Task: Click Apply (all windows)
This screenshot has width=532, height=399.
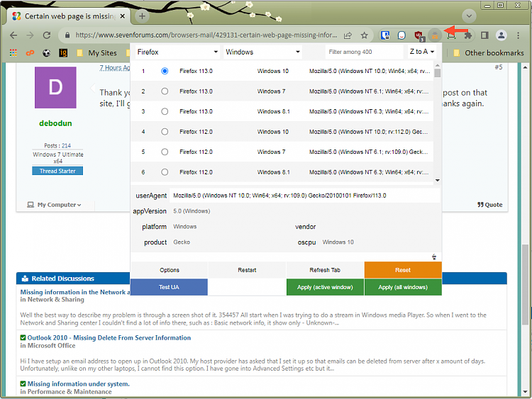Action: point(403,287)
